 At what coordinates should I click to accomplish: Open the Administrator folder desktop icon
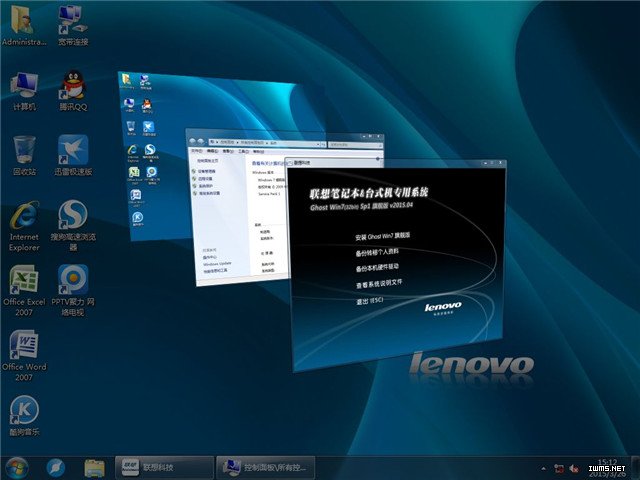(x=24, y=24)
